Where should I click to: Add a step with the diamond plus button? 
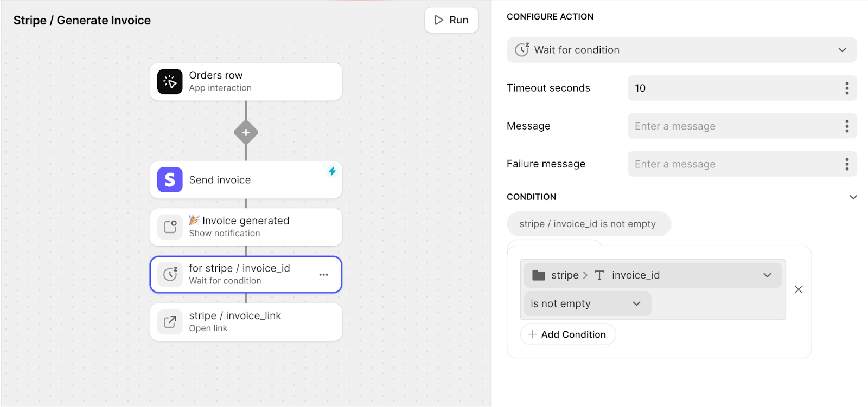point(246,132)
